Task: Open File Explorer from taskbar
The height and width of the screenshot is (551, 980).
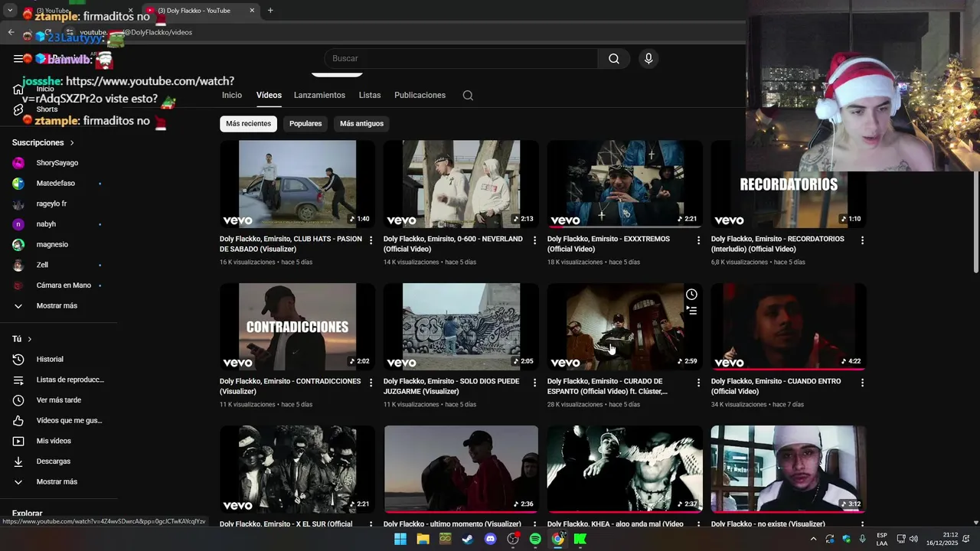Action: (x=423, y=539)
